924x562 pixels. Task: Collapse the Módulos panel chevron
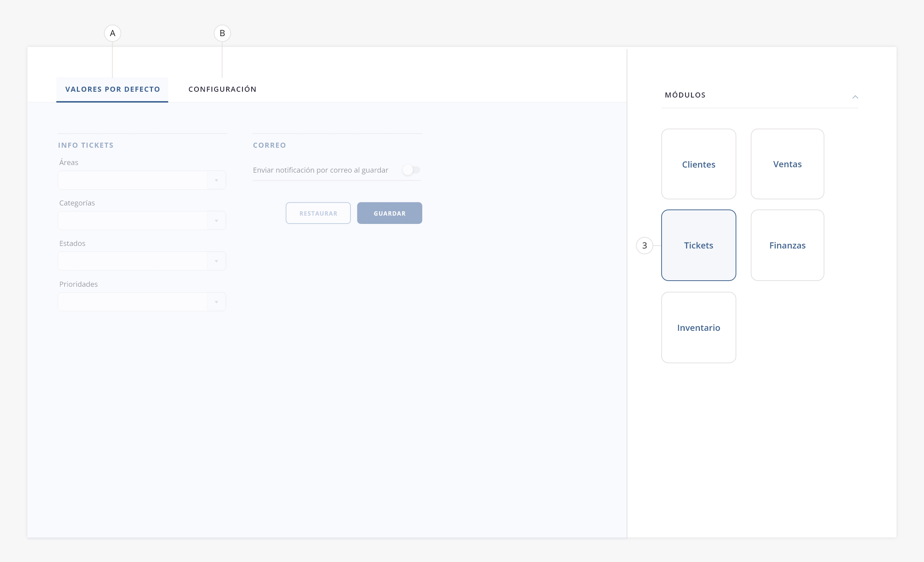click(855, 97)
